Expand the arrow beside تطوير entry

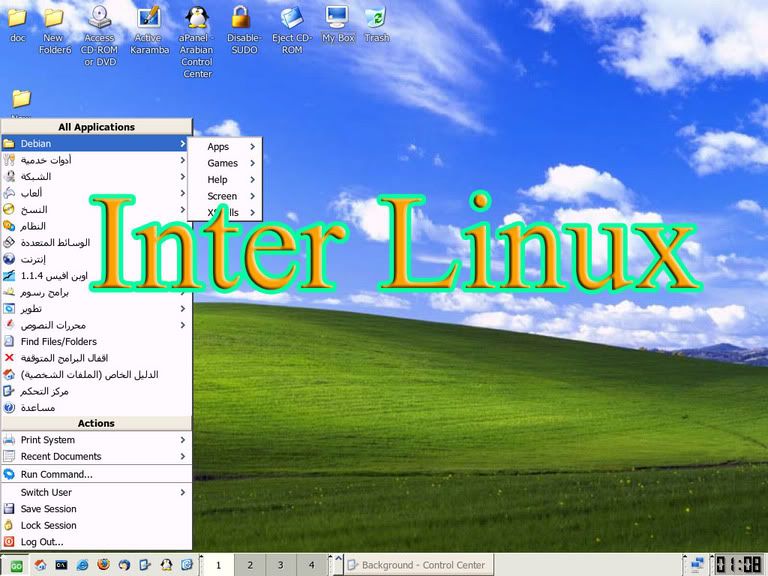[182, 309]
